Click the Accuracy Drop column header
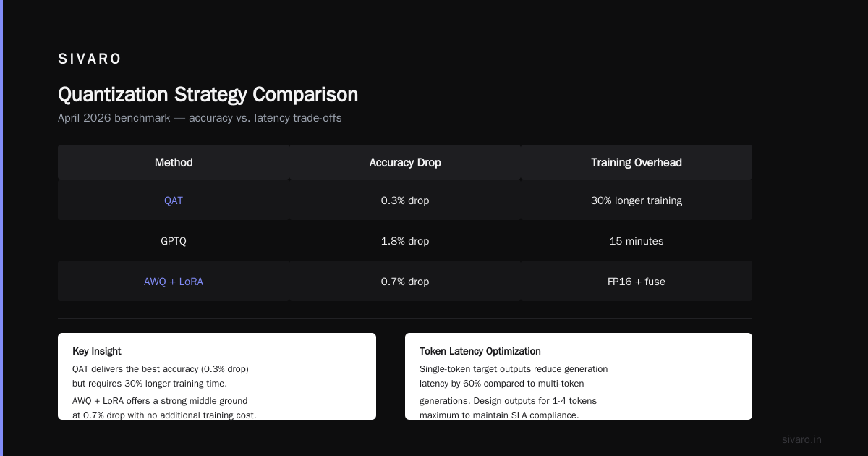Image resolution: width=868 pixels, height=456 pixels. (405, 162)
